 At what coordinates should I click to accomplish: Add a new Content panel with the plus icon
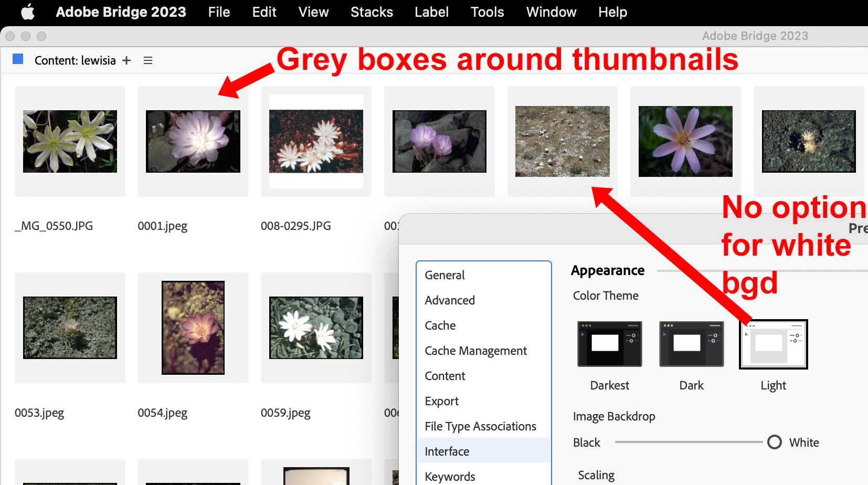(126, 60)
